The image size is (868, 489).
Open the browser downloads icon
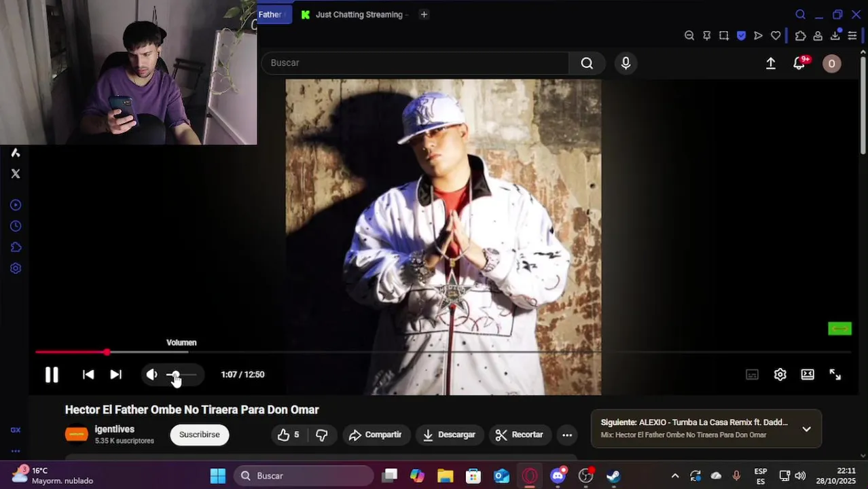coord(835,36)
